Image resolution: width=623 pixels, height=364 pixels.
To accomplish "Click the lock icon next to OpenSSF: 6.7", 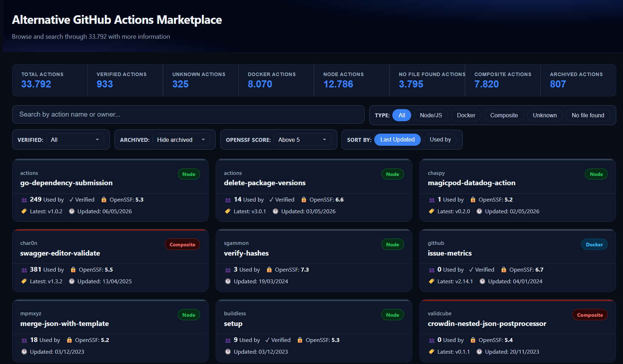I will pos(504,270).
